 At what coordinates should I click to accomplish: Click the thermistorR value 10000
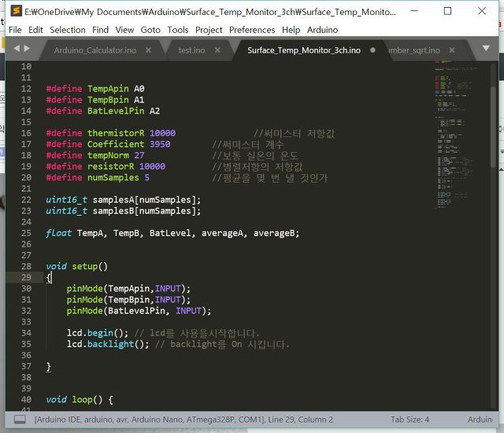click(162, 133)
